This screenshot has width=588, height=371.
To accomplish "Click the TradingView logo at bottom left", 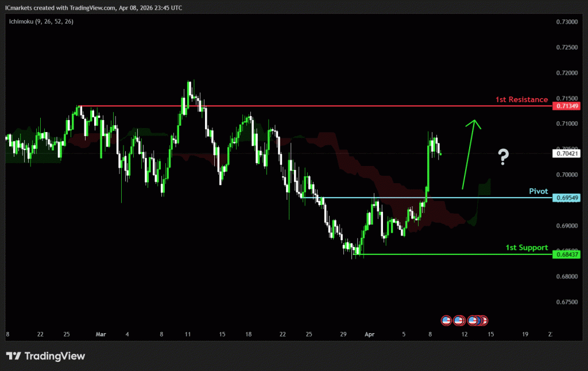I will (x=45, y=356).
